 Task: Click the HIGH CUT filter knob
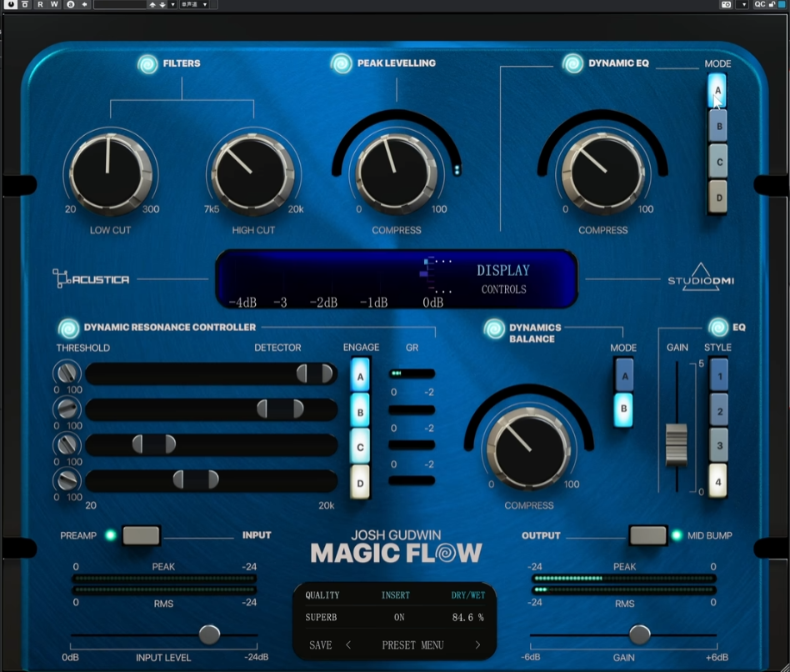point(252,173)
